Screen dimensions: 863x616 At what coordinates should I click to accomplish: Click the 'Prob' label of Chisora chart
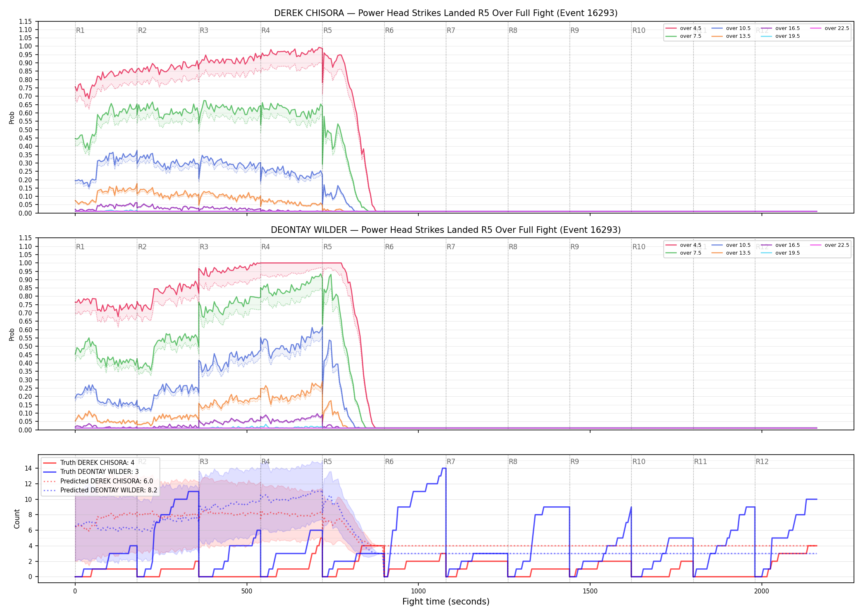tap(12, 117)
